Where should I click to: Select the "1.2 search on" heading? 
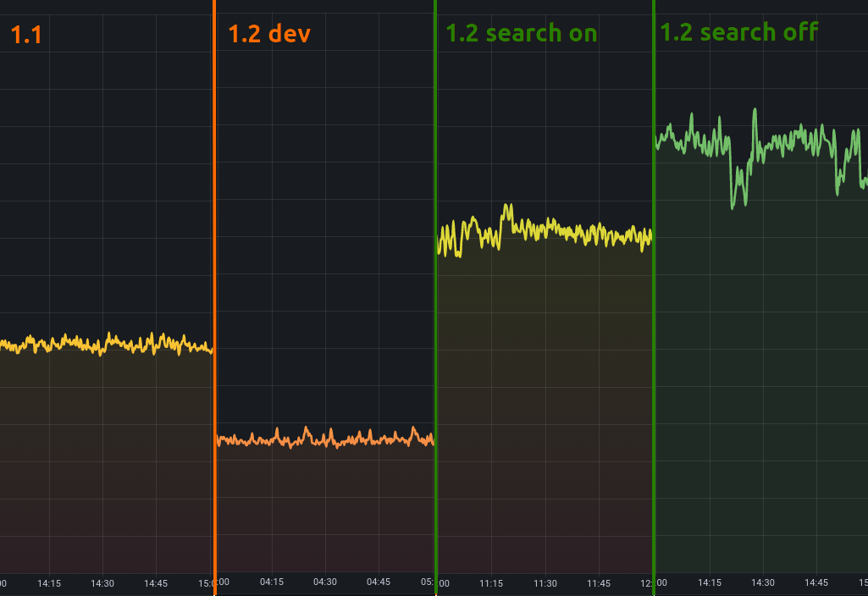521,33
